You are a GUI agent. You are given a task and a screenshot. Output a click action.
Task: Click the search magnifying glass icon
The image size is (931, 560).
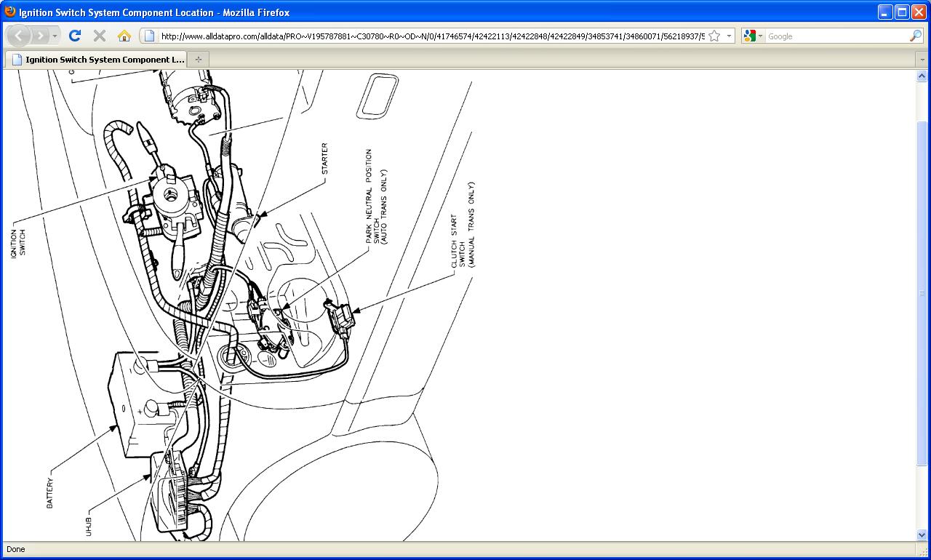pos(915,36)
